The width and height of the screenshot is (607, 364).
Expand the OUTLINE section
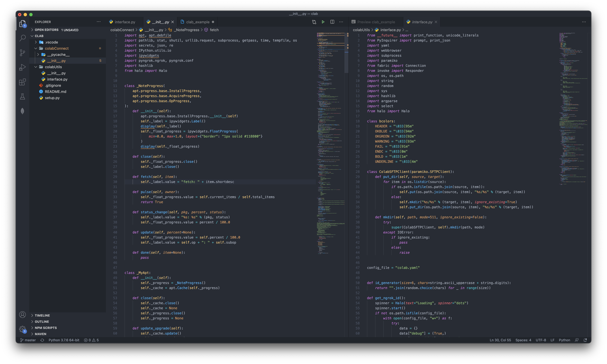pos(42,322)
